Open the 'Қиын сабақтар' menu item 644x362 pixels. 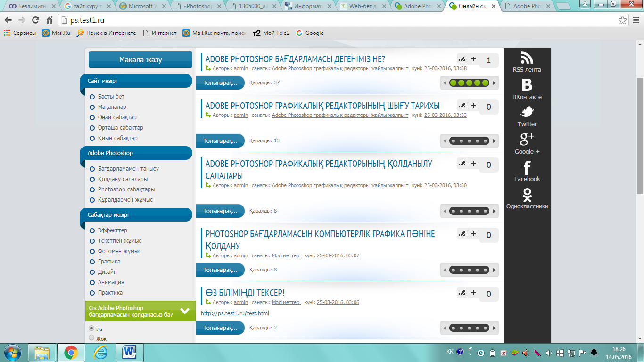(x=117, y=138)
